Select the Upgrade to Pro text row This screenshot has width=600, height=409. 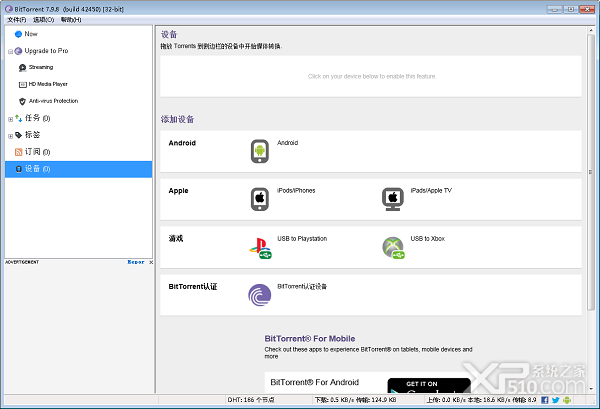point(46,51)
